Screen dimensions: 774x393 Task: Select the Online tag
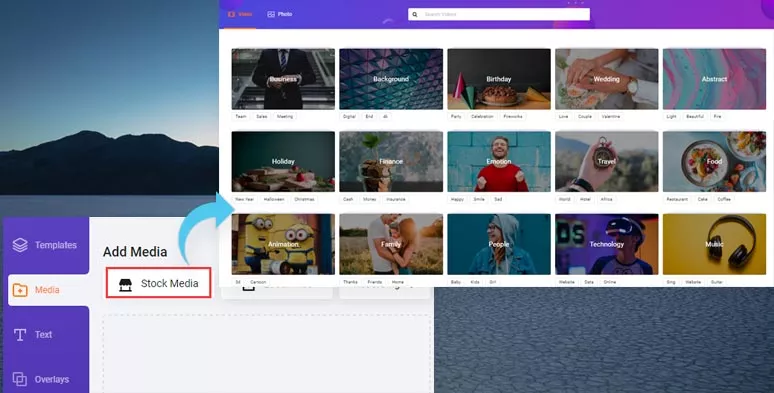[610, 282]
